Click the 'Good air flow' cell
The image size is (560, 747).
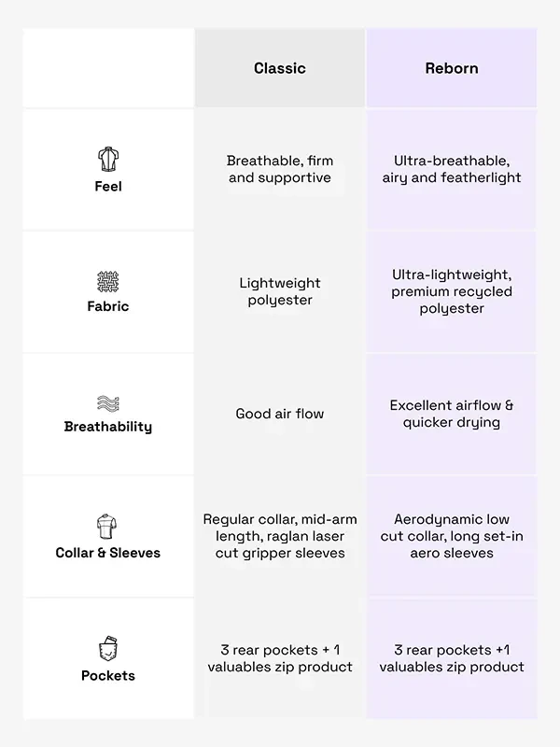click(x=280, y=414)
